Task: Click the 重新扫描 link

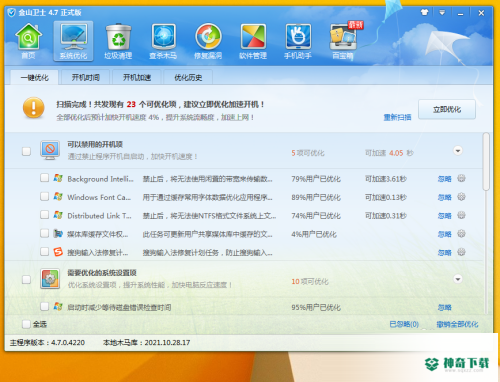Action: point(397,117)
